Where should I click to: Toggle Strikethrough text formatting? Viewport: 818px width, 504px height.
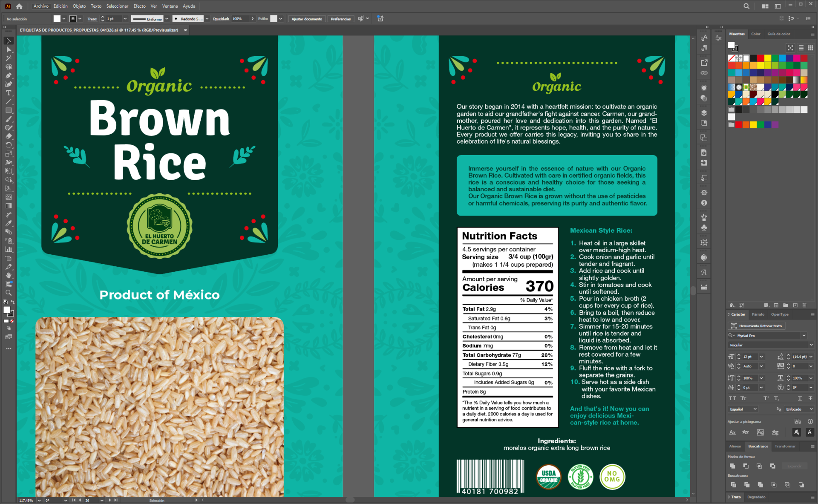point(810,398)
